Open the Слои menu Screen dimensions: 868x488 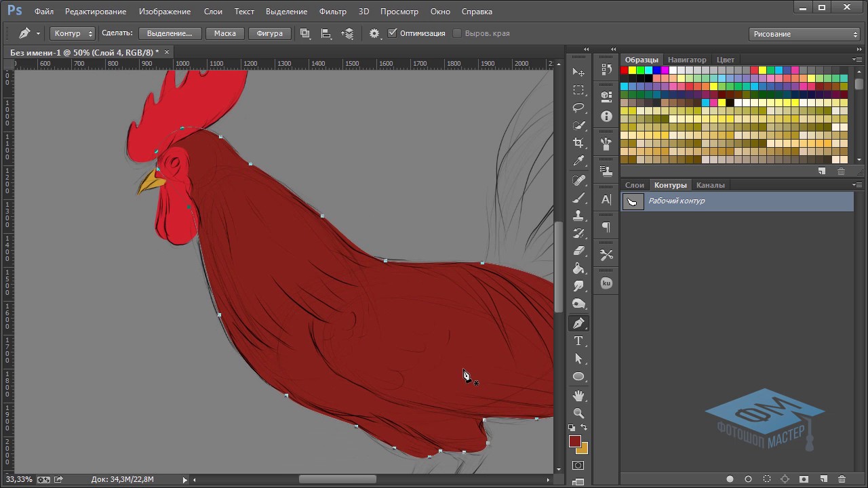tap(213, 12)
